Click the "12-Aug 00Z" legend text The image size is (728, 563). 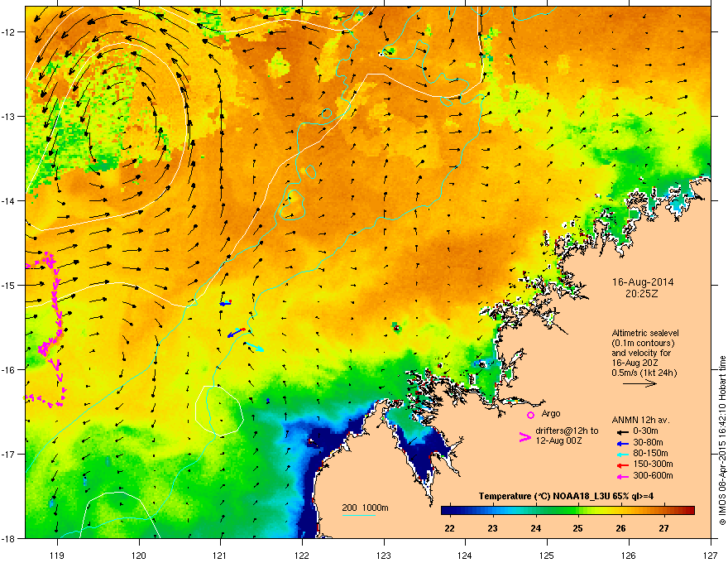(558, 440)
